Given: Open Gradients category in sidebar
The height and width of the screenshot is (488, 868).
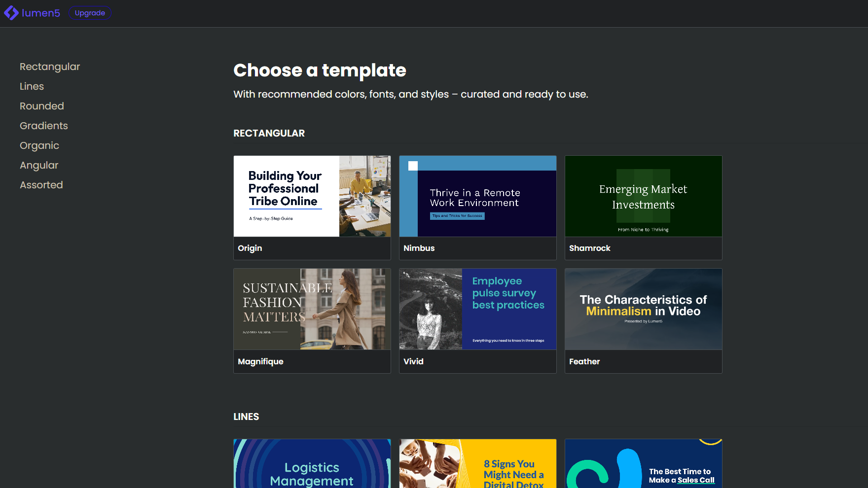Looking at the screenshot, I should [x=44, y=126].
